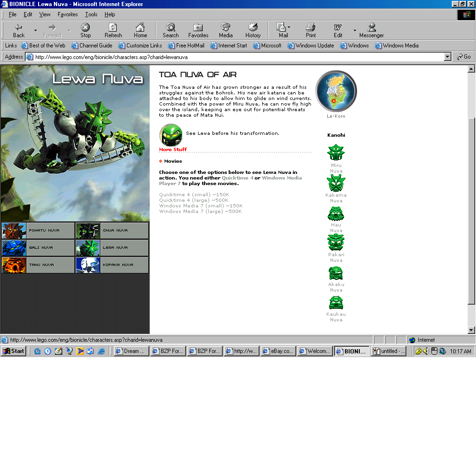The height and width of the screenshot is (465, 476).
Task: Click the old Lewa mask image
Action: [x=171, y=135]
